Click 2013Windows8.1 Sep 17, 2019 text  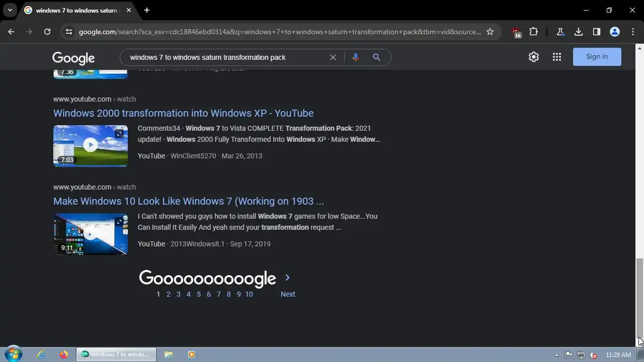pos(220,244)
